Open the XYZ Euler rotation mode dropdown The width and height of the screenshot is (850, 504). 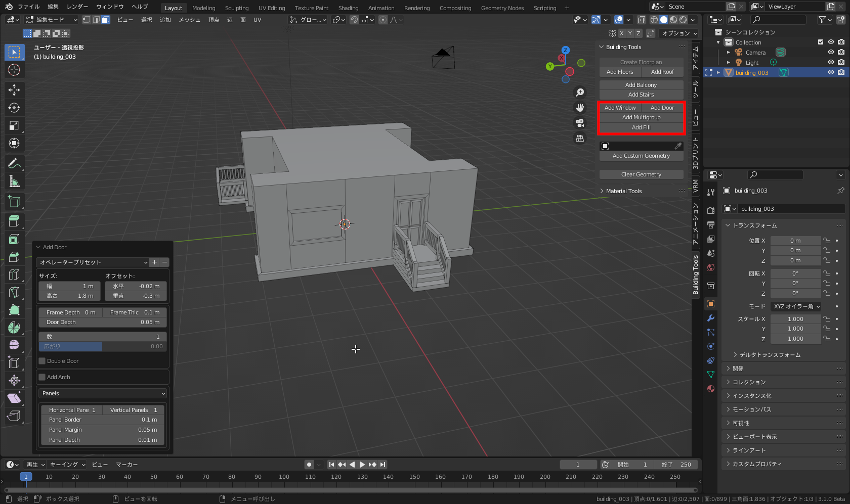coord(796,306)
